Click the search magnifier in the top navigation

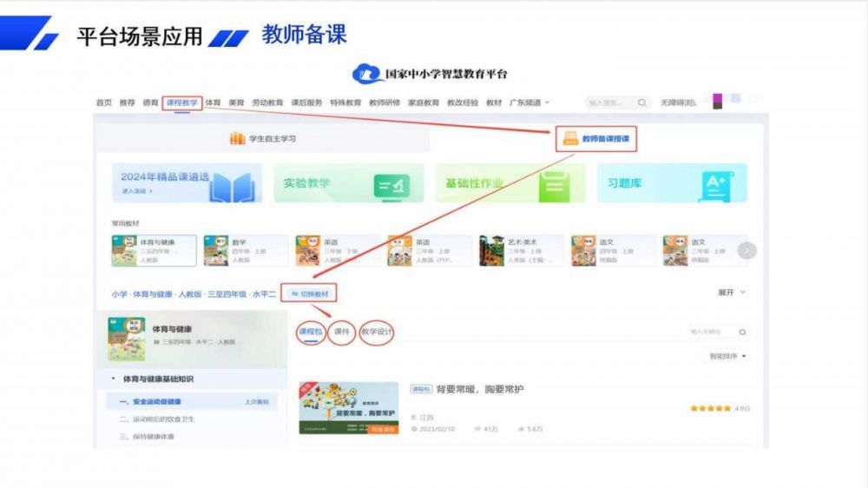tap(642, 102)
